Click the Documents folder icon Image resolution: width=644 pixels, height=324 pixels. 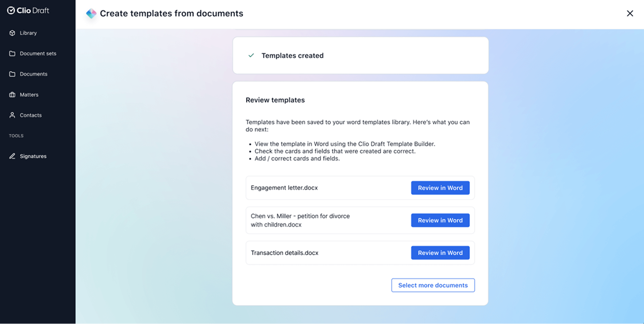click(11, 74)
